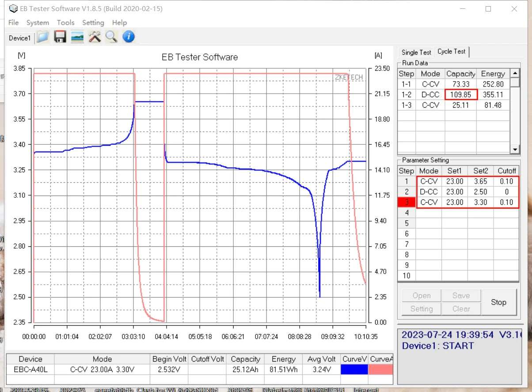This screenshot has width=532, height=392.
Task: Select the Device1 toolbar tab
Action: [x=19, y=38]
